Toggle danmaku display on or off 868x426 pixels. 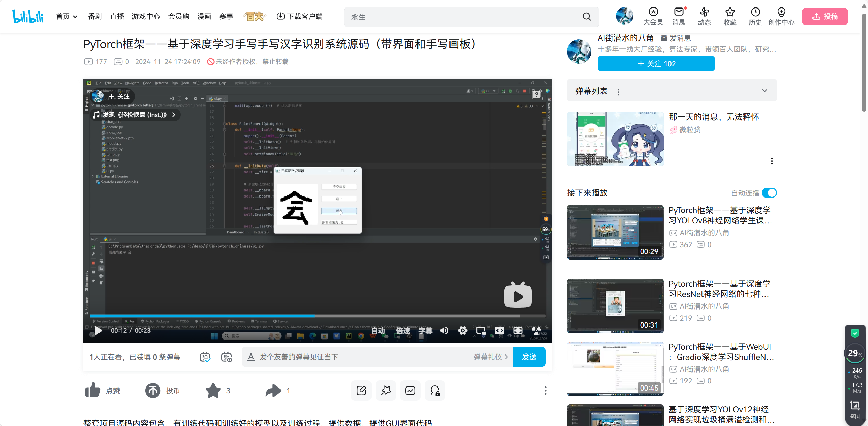[x=205, y=357]
